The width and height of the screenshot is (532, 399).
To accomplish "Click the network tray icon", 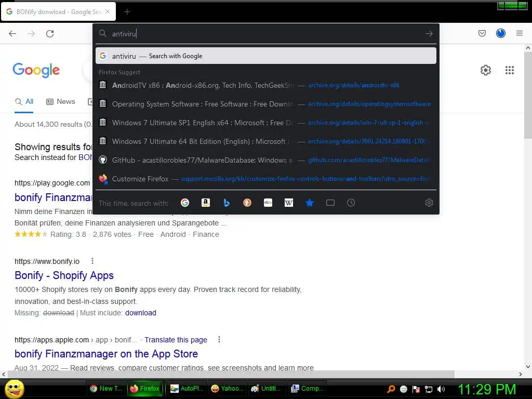I will pos(429,389).
